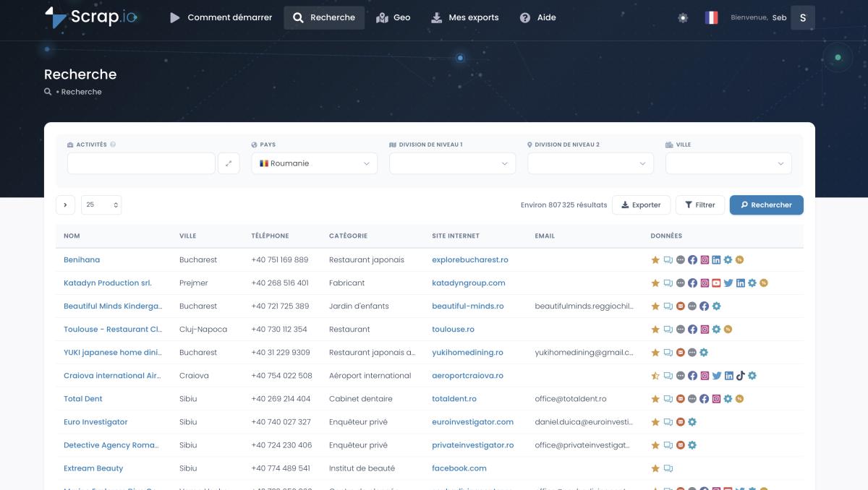Image resolution: width=868 pixels, height=490 pixels.
Task: Open the French flag language selector
Action: [712, 17]
